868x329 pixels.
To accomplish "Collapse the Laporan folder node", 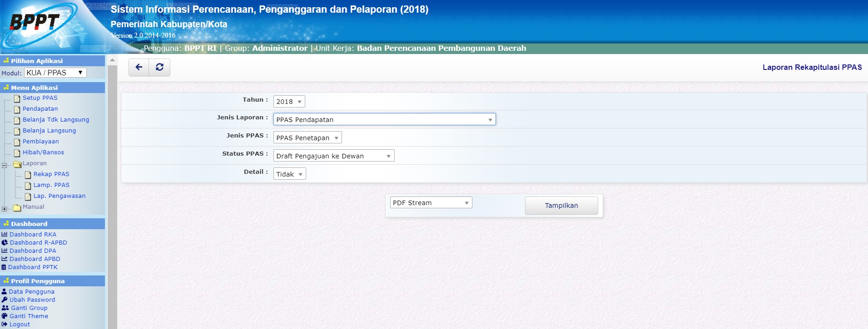I will [5, 166].
